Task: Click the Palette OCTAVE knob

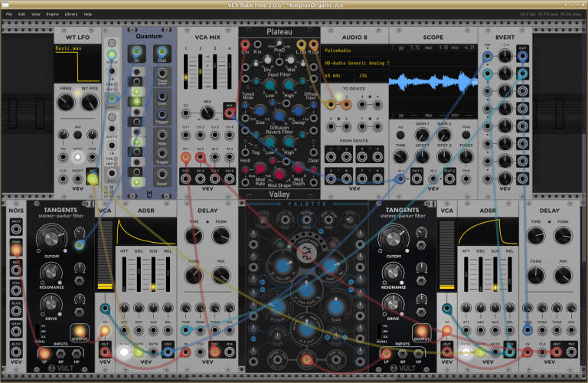Action: (x=277, y=307)
